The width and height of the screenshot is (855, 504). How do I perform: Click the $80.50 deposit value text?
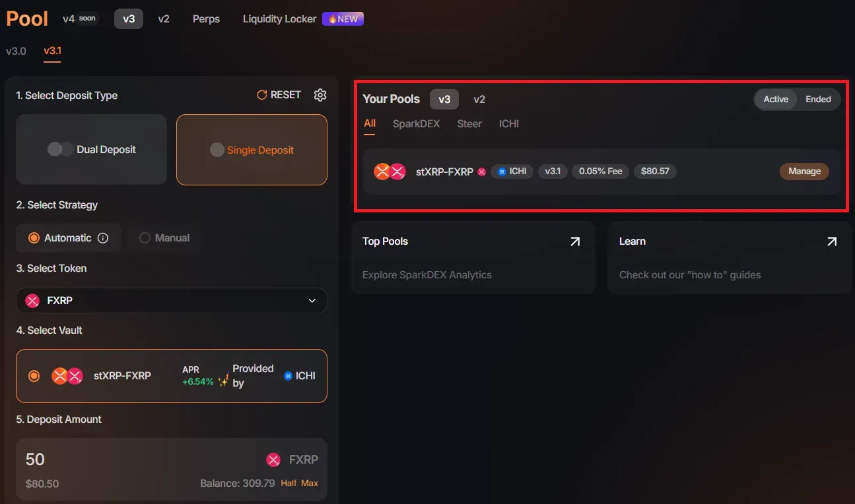(42, 484)
